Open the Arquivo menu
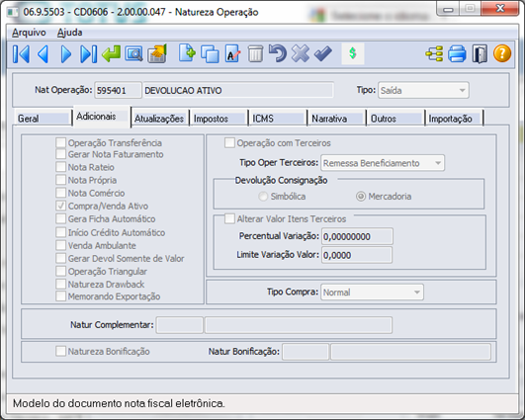The width and height of the screenshot is (525, 420). [x=29, y=33]
